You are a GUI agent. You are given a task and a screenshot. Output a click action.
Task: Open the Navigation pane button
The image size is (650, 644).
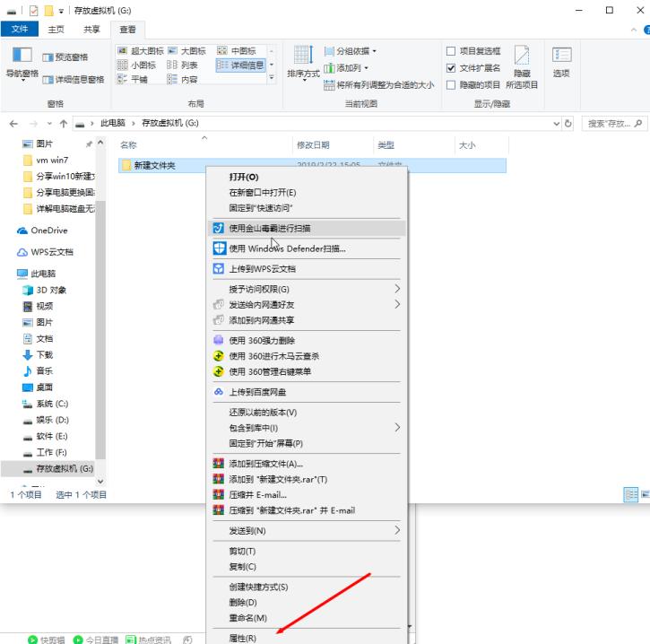[x=22, y=64]
